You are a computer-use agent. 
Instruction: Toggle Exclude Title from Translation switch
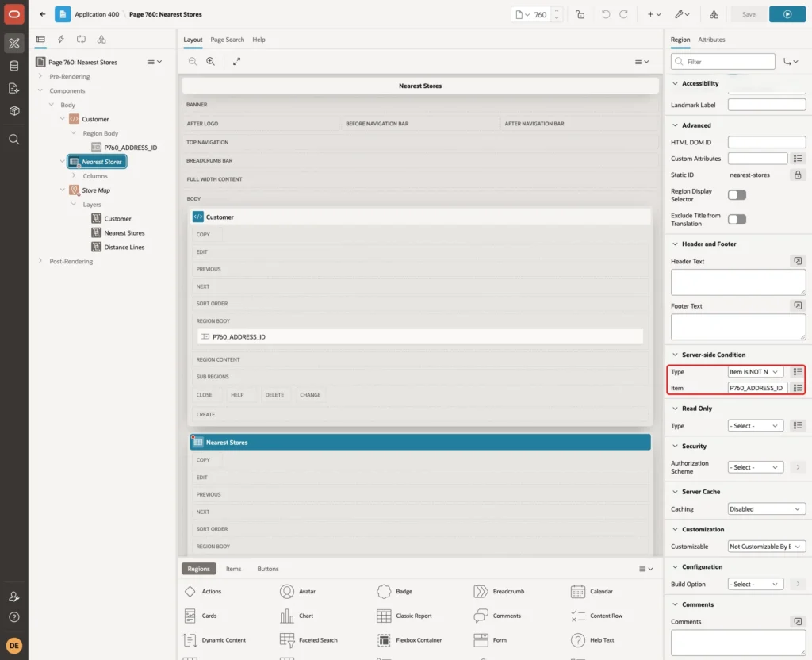(x=737, y=220)
